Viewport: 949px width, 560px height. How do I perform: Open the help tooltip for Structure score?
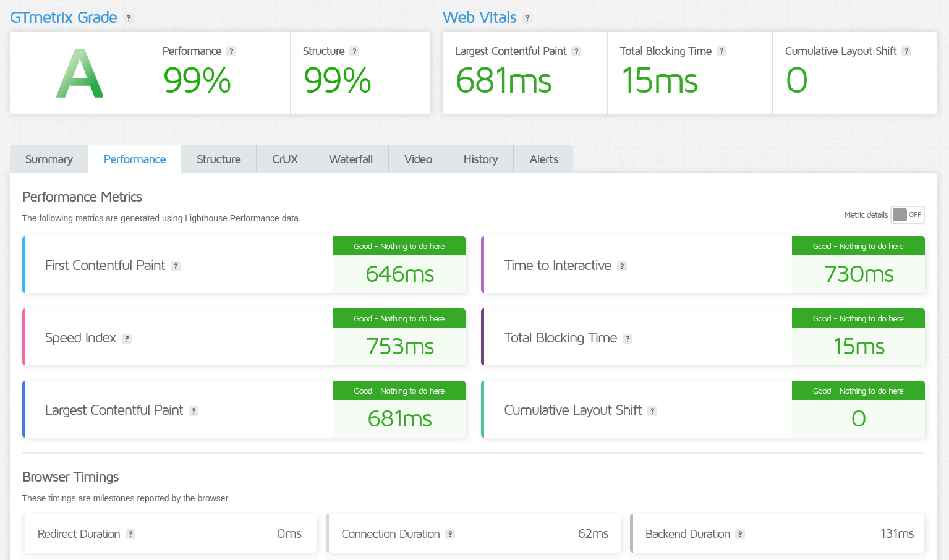tap(354, 51)
